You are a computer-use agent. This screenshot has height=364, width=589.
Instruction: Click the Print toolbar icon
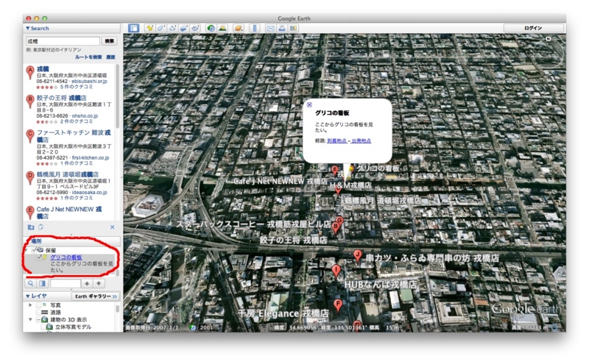tap(282, 28)
